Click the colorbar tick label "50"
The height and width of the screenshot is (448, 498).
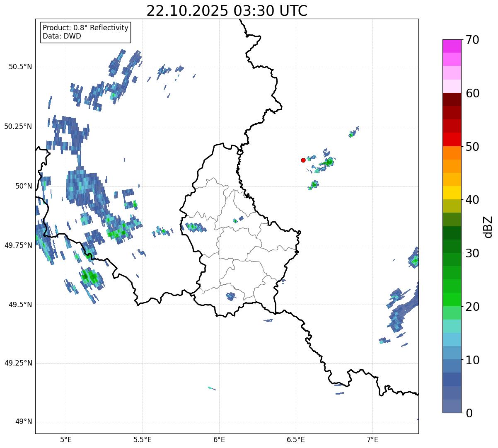pos(472,147)
